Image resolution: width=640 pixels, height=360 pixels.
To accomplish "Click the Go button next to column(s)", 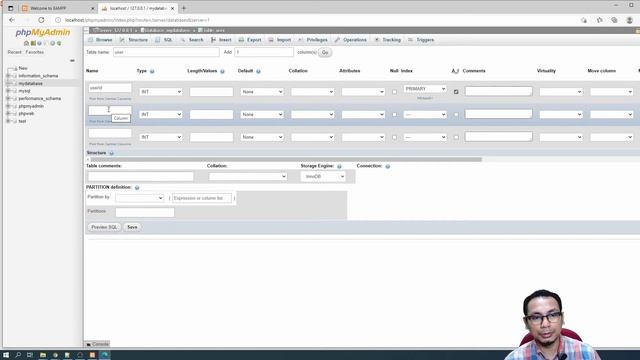I will point(325,52).
